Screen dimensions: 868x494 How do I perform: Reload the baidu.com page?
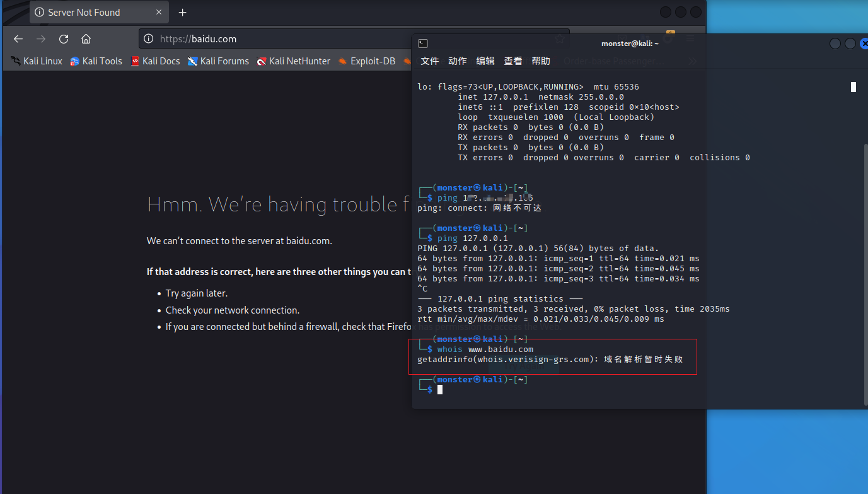[64, 39]
